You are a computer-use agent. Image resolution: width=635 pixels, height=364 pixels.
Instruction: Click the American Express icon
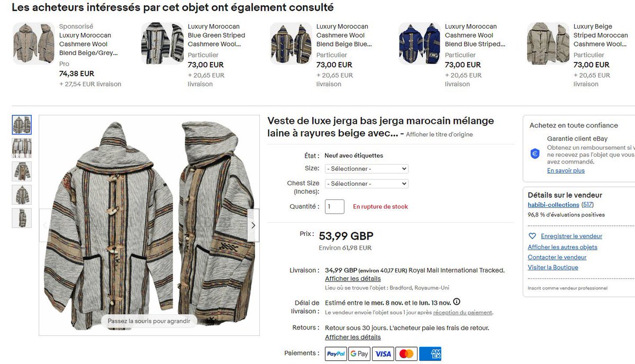click(430, 353)
